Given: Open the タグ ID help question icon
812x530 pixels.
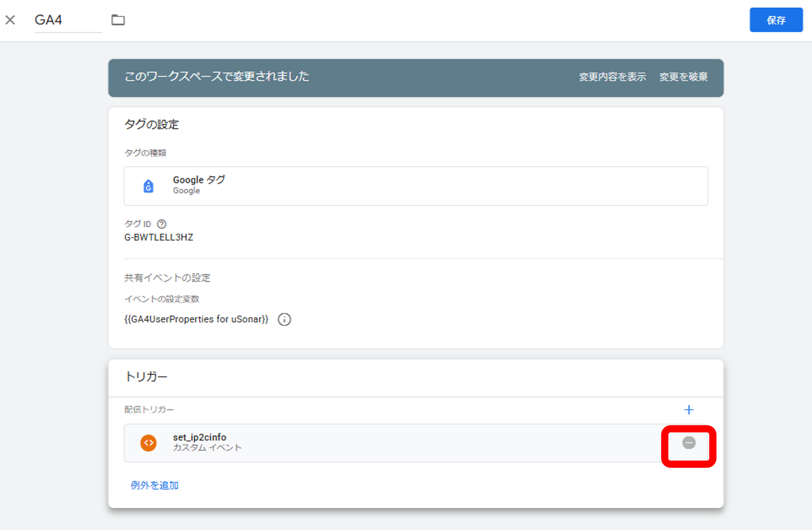Looking at the screenshot, I should [x=162, y=224].
